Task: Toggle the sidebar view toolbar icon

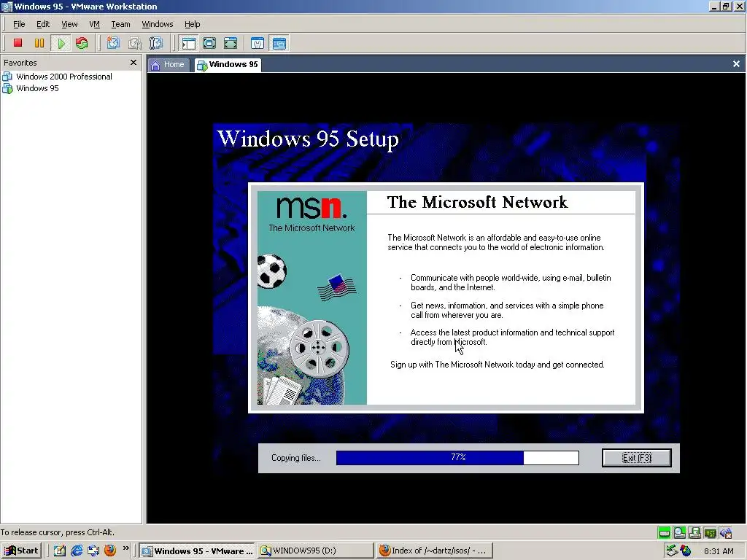Action: coord(188,43)
